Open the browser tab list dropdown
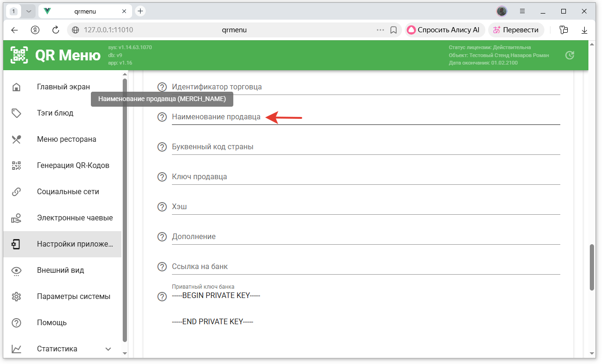The width and height of the screenshot is (602, 364). pos(28,11)
